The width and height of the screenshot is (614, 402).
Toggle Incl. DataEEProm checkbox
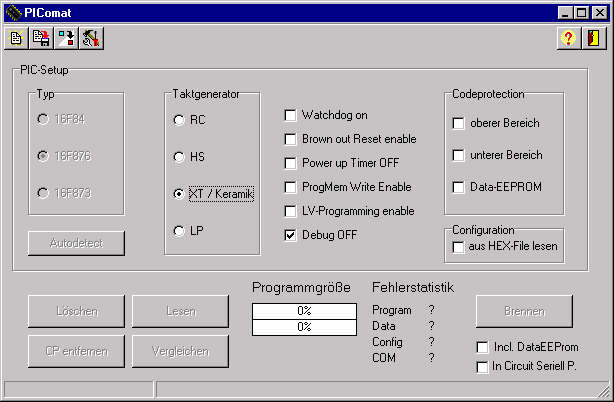coord(482,347)
